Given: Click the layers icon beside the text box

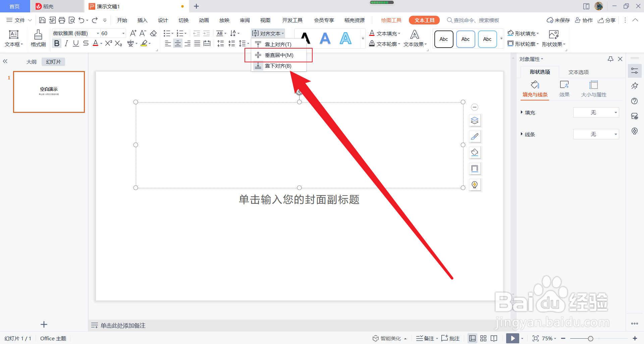Looking at the screenshot, I should click(475, 121).
